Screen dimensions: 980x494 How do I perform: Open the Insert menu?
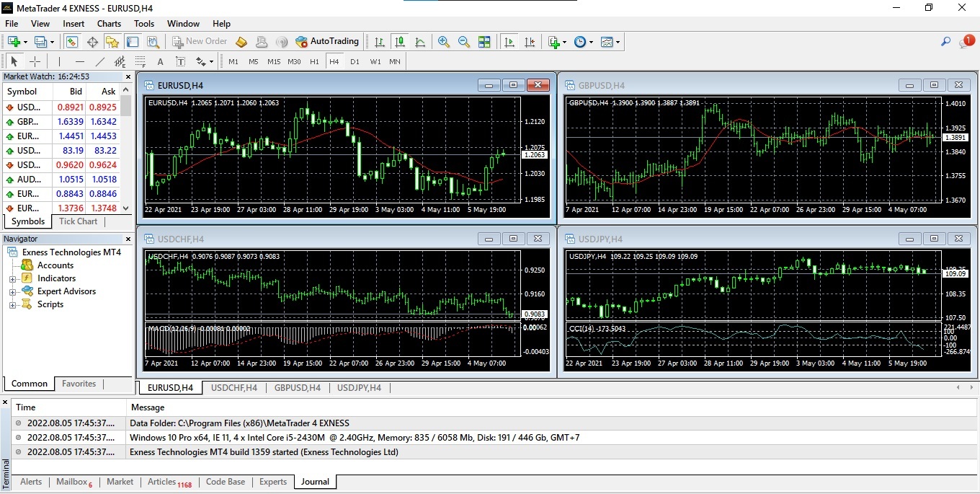coord(73,24)
